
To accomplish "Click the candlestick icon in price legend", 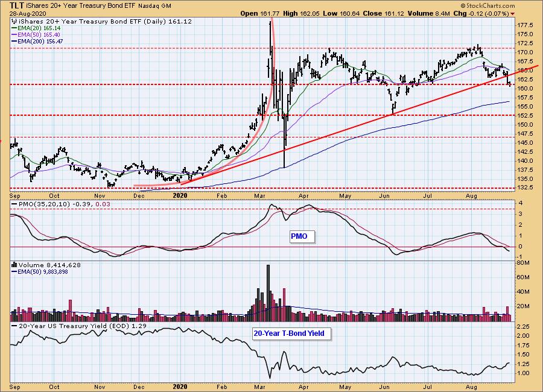I will pyautogui.click(x=14, y=22).
